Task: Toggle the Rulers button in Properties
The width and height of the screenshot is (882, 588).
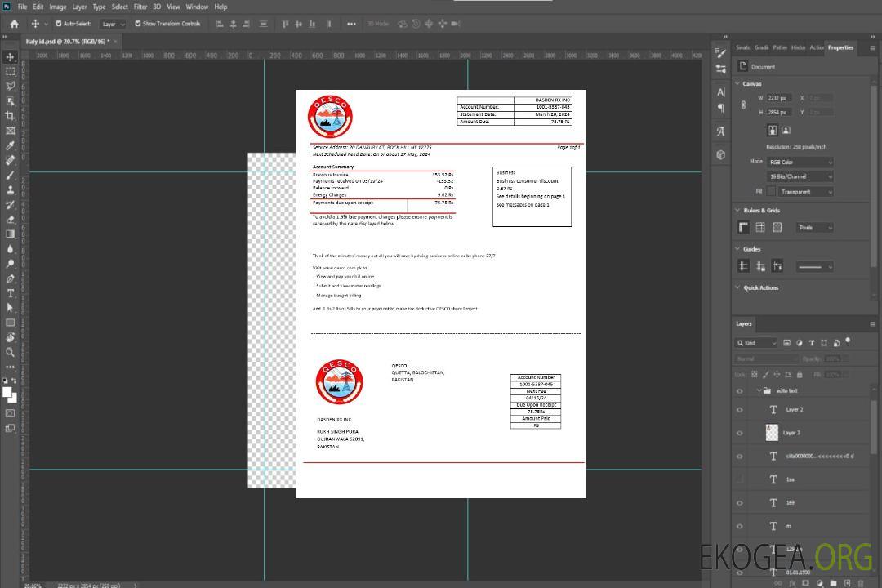Action: click(744, 227)
